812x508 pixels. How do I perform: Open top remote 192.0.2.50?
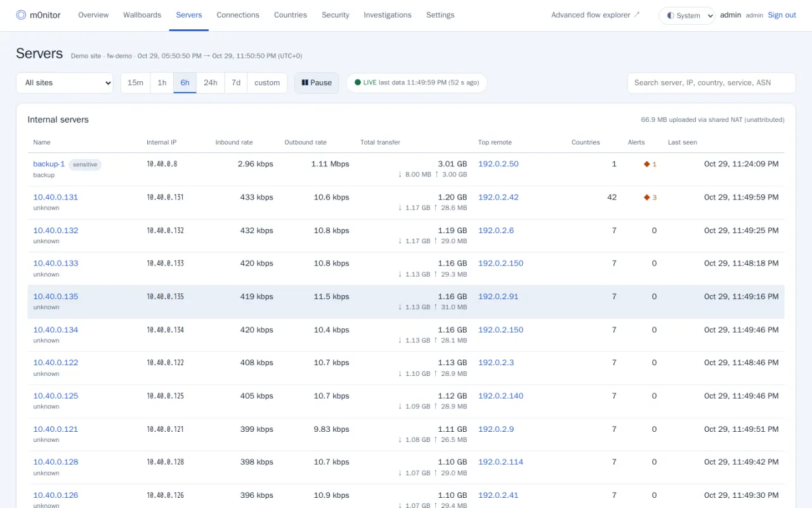[498, 164]
